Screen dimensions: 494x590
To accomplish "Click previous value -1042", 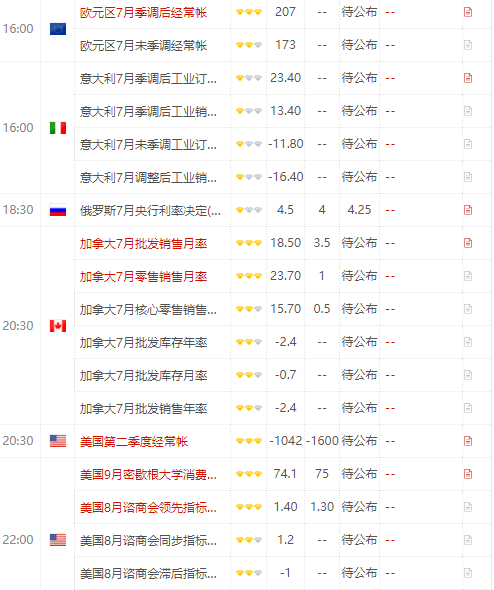I will point(286,441).
